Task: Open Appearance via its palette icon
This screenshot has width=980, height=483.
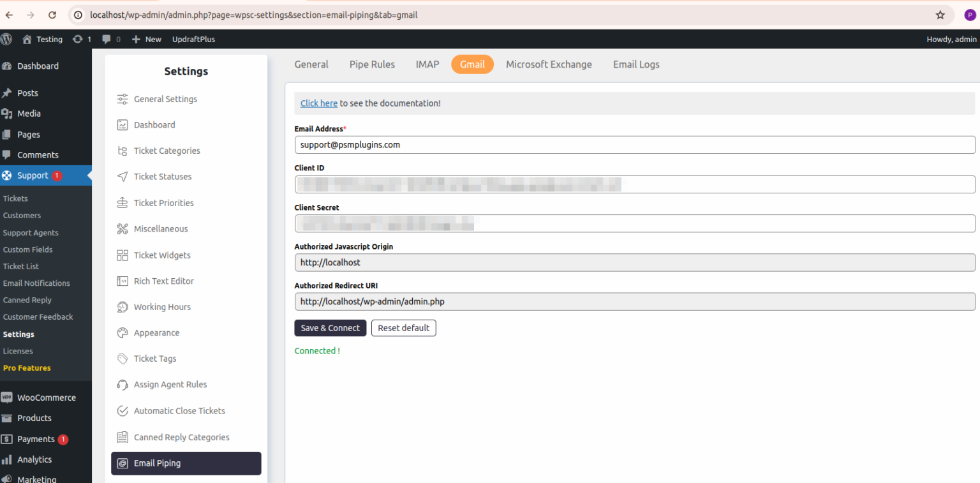Action: tap(122, 332)
